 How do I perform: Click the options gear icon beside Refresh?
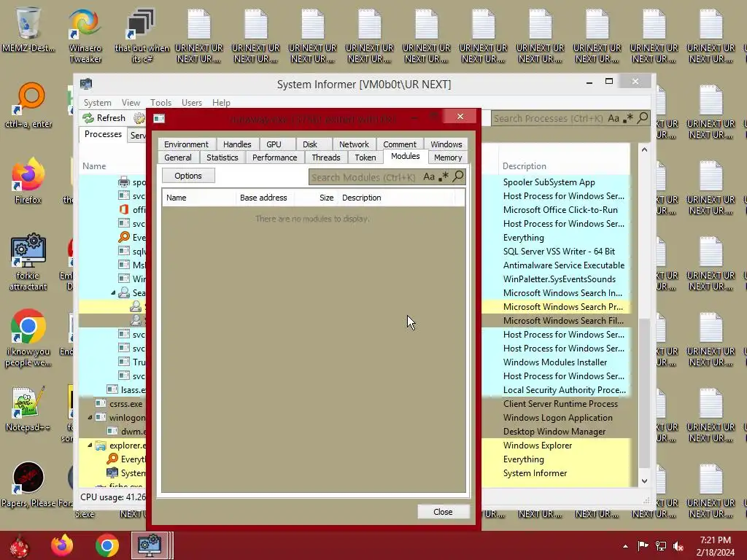(x=139, y=118)
